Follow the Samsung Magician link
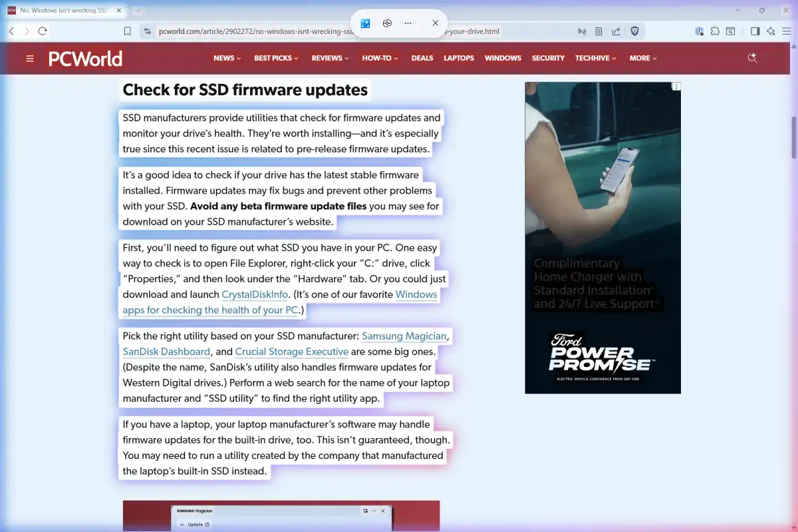The image size is (798, 532). 404,336
